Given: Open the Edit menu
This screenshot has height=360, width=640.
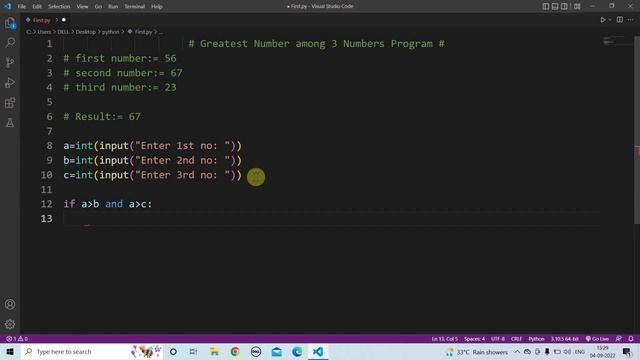Looking at the screenshot, I should 37,6.
